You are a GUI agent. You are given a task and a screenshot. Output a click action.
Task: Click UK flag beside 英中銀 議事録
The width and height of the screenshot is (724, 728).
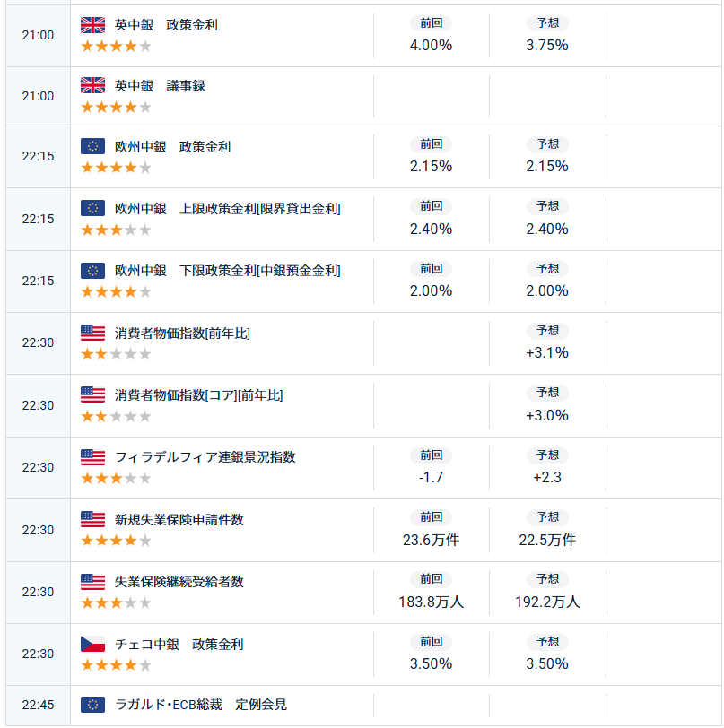92,86
